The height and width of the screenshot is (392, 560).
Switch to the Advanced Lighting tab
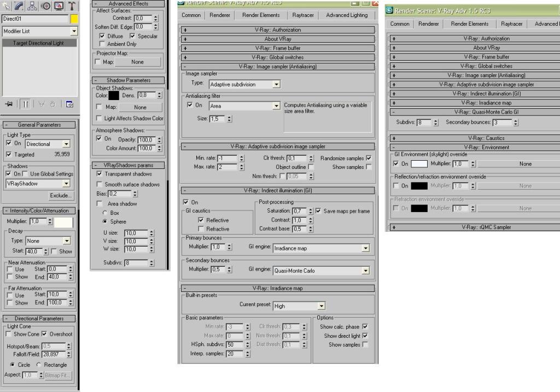[346, 15]
